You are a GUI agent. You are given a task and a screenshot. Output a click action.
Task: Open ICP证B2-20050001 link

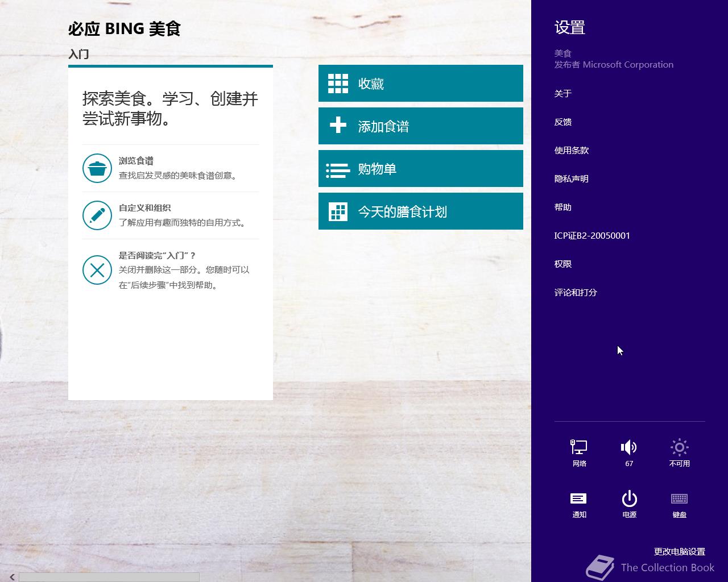tap(592, 235)
